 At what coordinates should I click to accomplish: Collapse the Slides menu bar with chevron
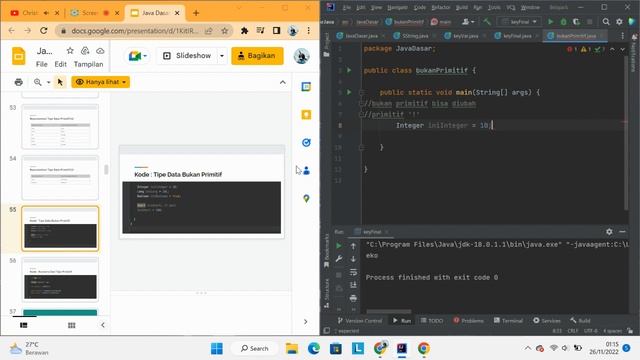point(282,82)
